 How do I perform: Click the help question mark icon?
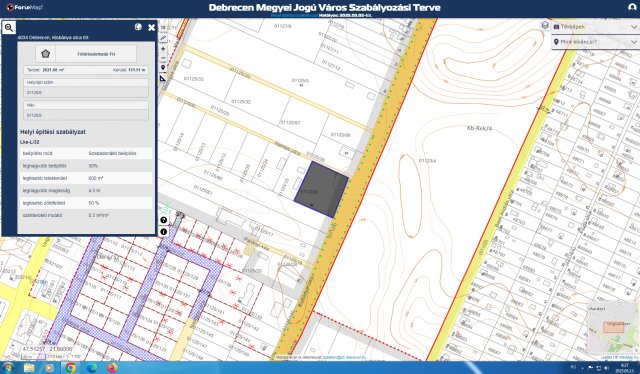(164, 220)
